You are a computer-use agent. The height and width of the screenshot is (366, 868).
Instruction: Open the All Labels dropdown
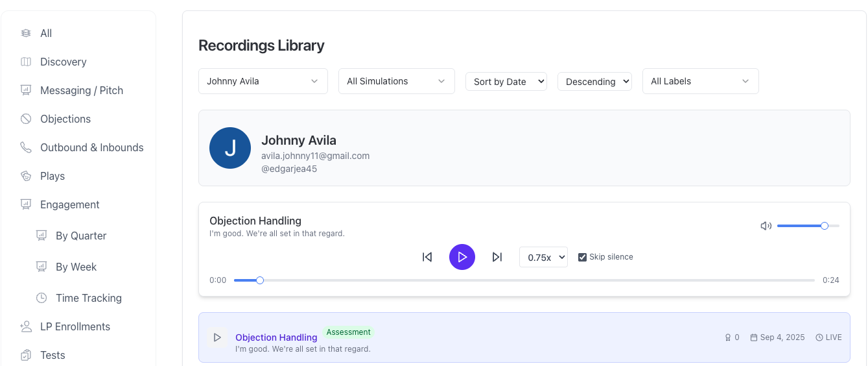point(701,81)
